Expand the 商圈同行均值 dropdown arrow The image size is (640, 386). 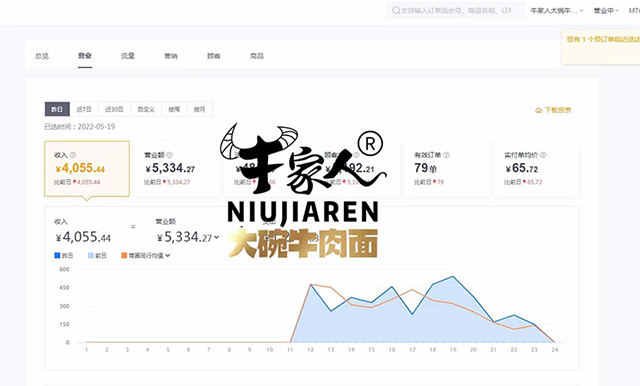point(167,255)
